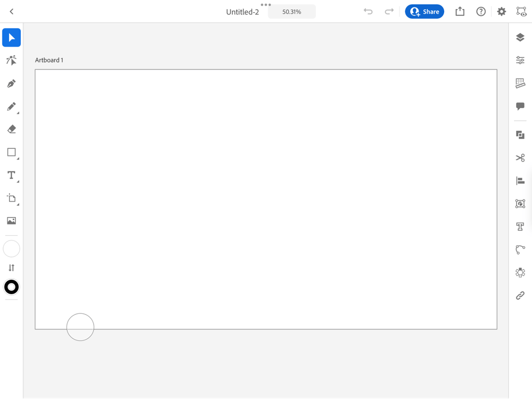Open the fill color swatch
The width and height of the screenshot is (532, 399).
coord(12,248)
